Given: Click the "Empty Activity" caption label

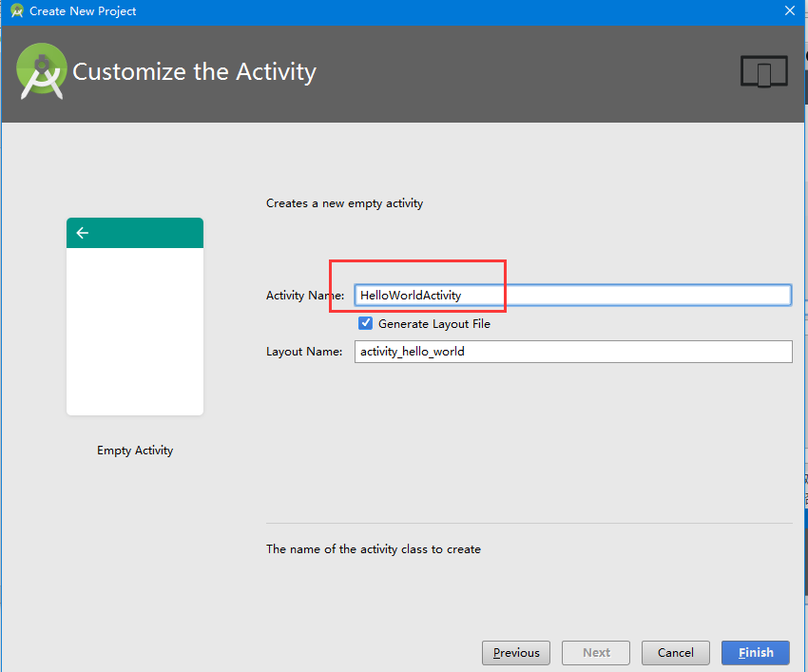Looking at the screenshot, I should point(135,451).
